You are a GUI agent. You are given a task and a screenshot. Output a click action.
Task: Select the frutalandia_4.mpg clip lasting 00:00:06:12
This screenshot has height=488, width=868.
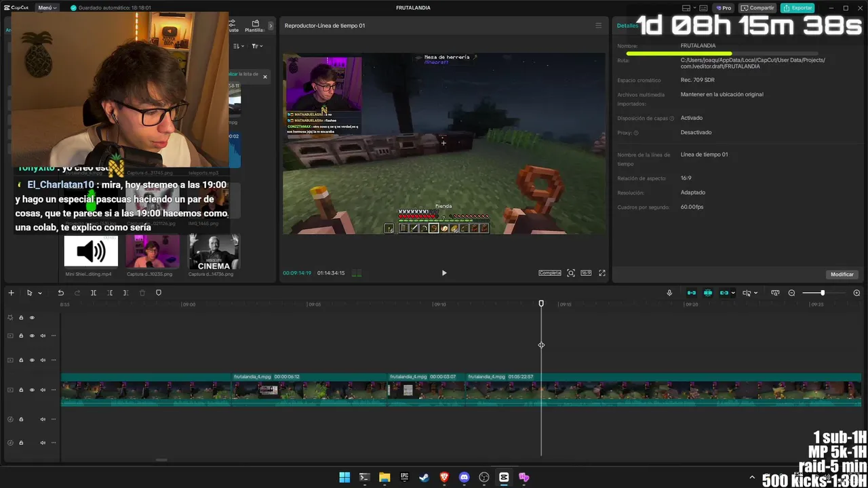click(x=309, y=390)
